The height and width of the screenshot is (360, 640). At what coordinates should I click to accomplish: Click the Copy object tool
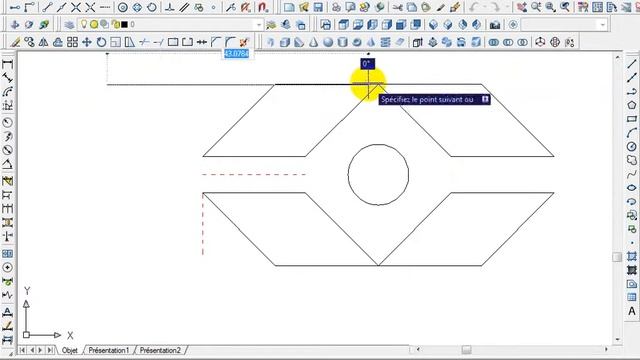point(29,42)
